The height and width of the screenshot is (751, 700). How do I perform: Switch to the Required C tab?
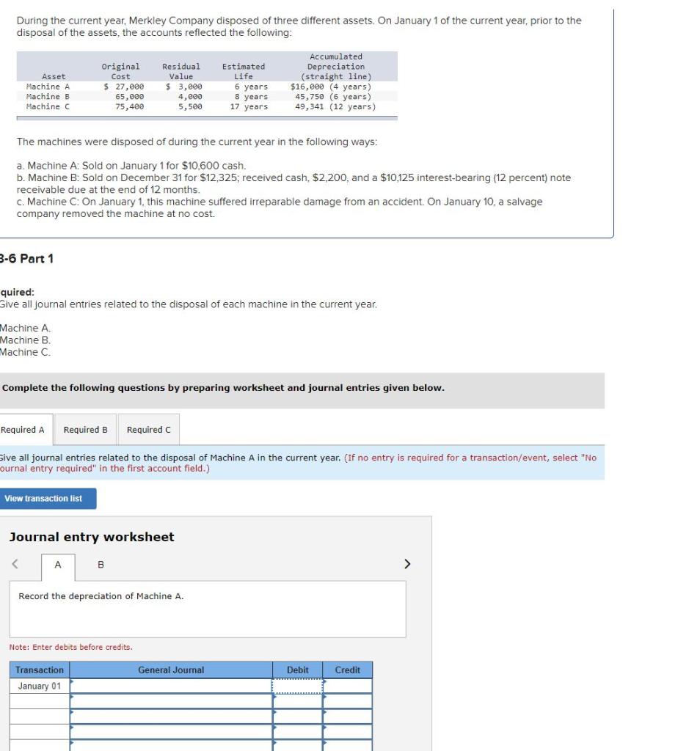[148, 430]
